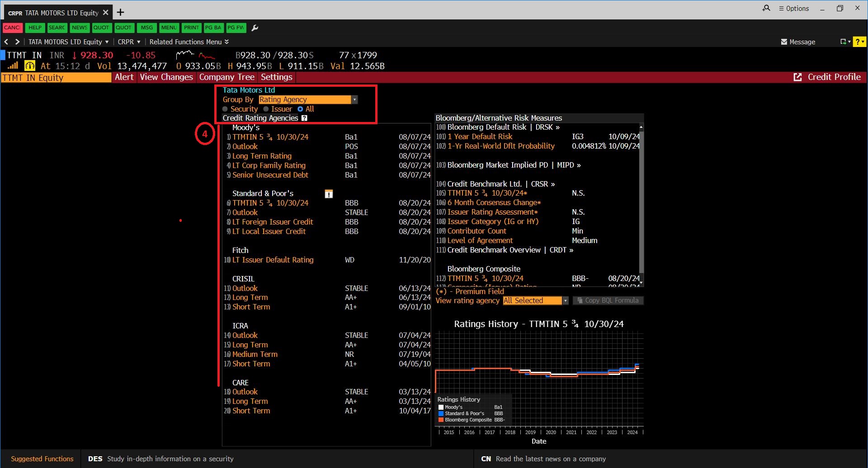Open the wrench toolbar settings icon
Screen dimensions: 868x468
(255, 28)
